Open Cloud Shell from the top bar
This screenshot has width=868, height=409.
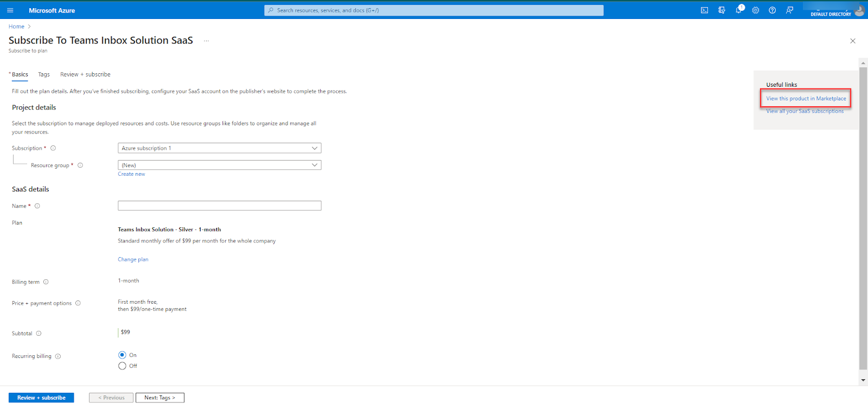704,10
